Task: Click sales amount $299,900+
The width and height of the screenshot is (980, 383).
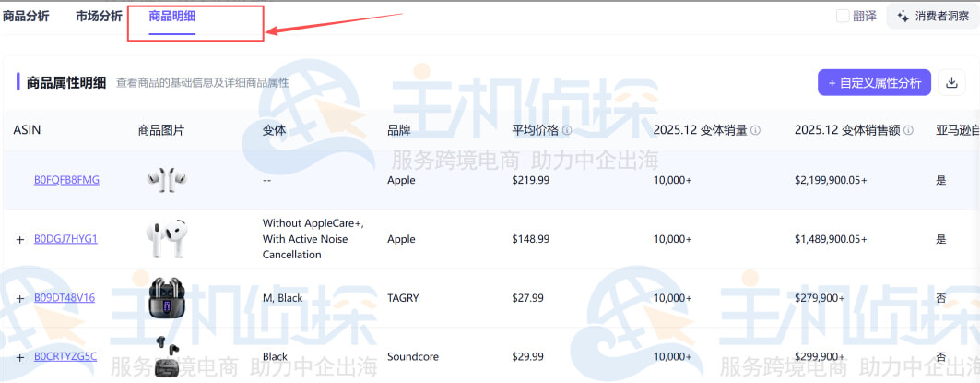Action: point(820,357)
